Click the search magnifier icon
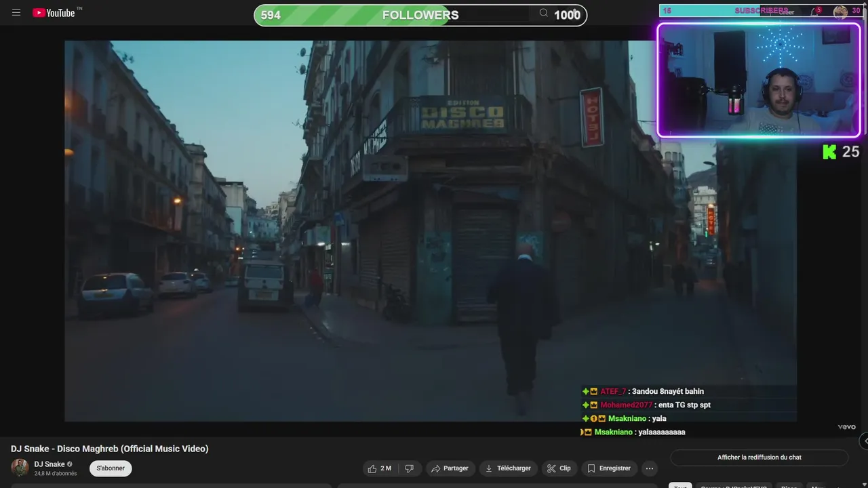The height and width of the screenshot is (488, 868). click(x=544, y=13)
